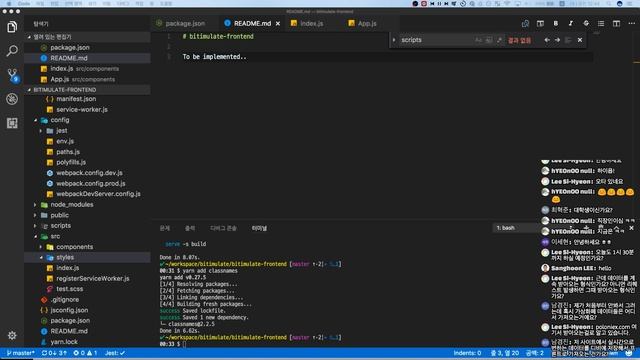Open .gitignore in the file tree
Image resolution: width=640 pixels, height=360 pixels.
[x=65, y=300]
